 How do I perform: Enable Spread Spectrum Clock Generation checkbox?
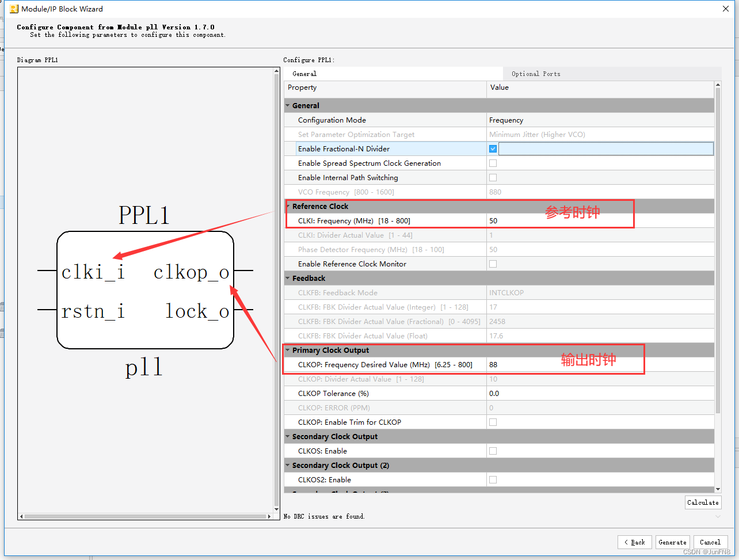point(493,163)
